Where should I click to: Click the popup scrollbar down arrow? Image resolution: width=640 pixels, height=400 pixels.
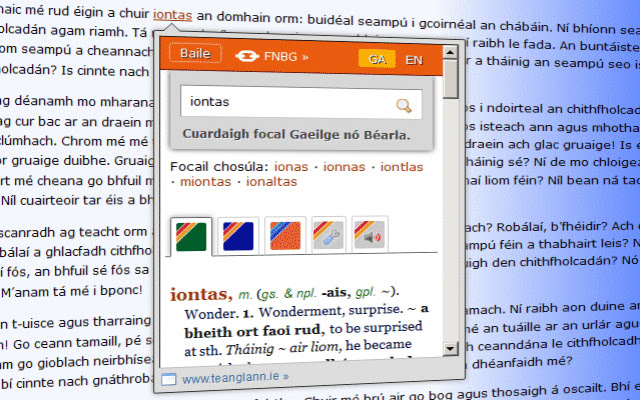(450, 348)
